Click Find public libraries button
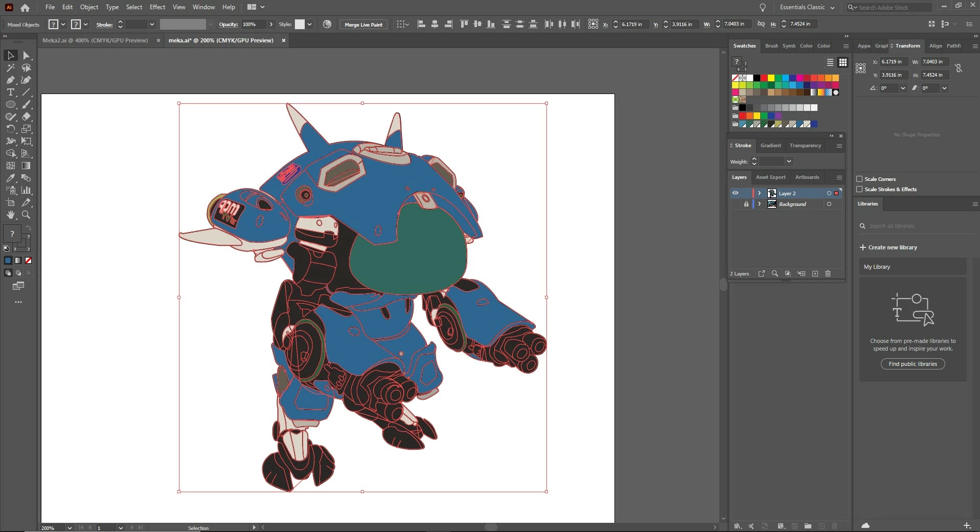980x532 pixels. 913,364
